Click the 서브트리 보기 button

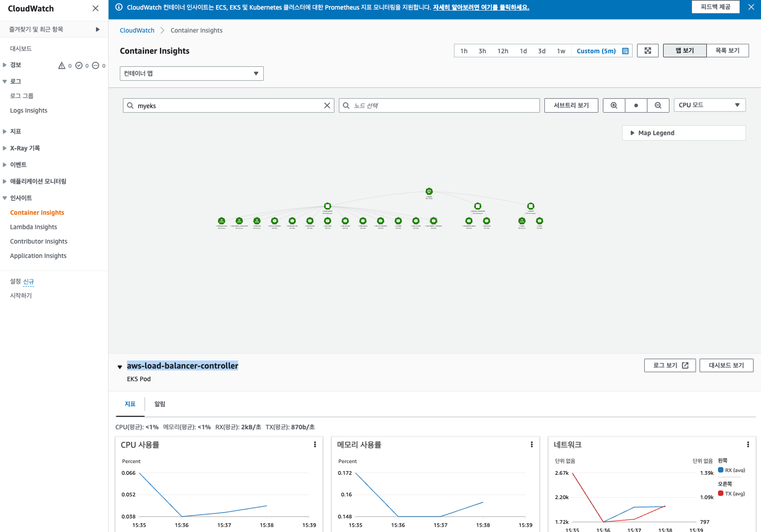pyautogui.click(x=571, y=105)
